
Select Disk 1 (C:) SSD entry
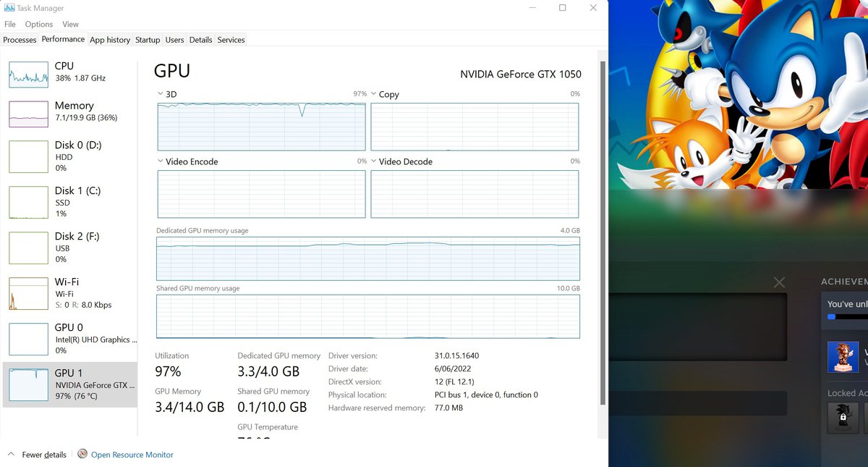[x=70, y=201]
